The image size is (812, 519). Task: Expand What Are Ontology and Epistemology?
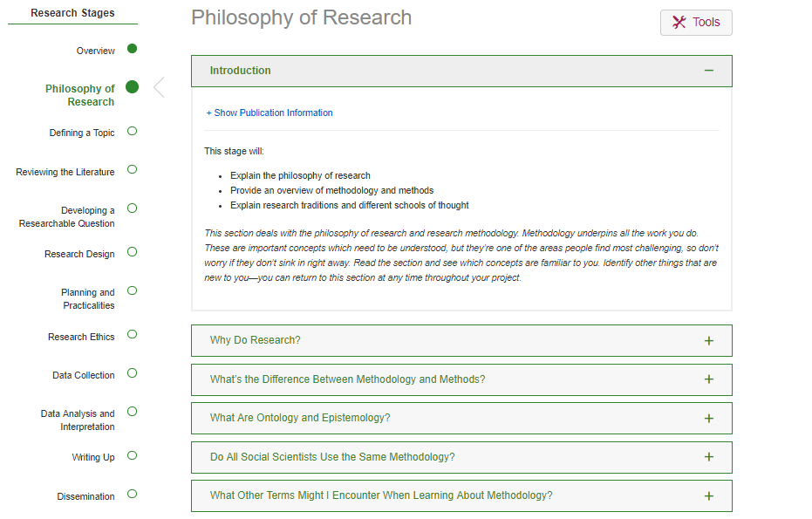[708, 418]
